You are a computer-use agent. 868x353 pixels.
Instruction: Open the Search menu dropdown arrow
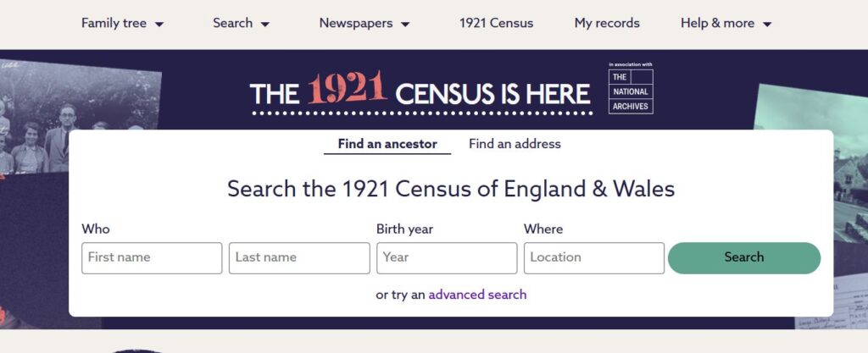[x=265, y=25]
